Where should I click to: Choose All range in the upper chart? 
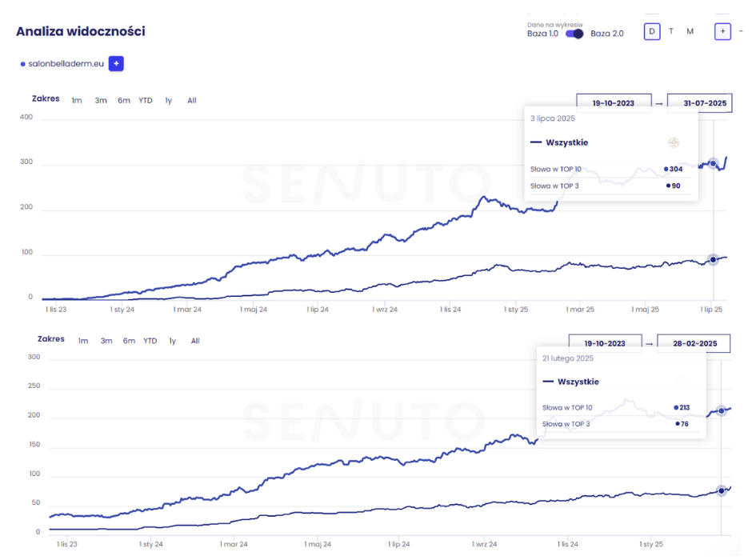point(192,101)
